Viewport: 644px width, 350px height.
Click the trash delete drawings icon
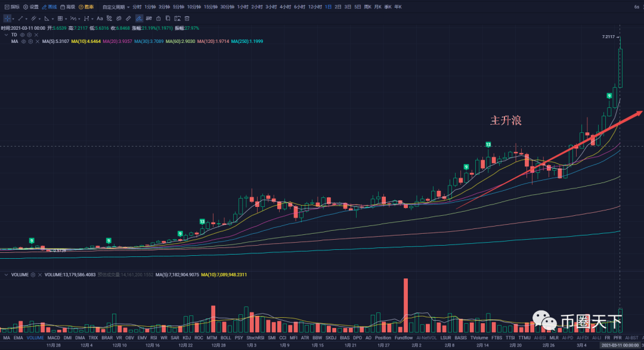pos(187,18)
